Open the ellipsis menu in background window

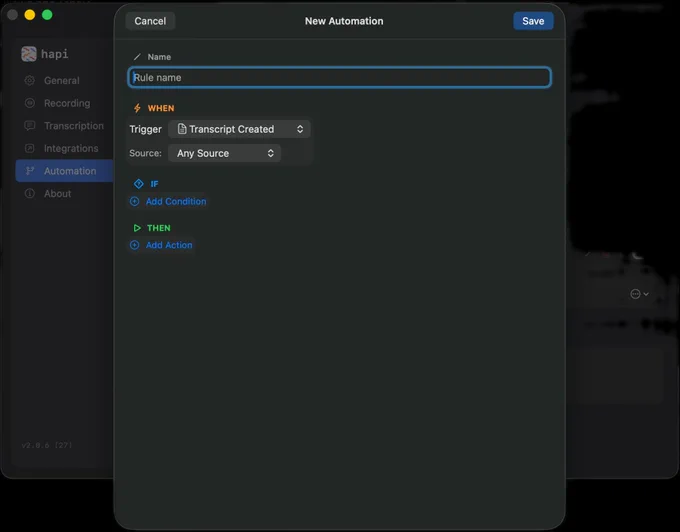[639, 294]
